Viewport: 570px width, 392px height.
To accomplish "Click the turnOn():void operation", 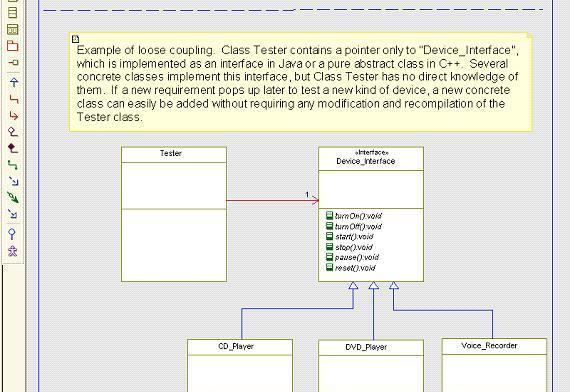I will 354,216.
